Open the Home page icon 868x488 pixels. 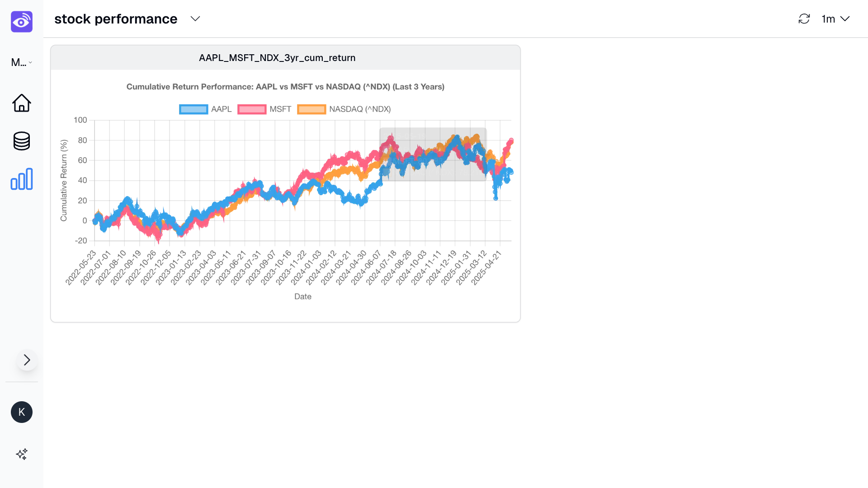(x=22, y=103)
